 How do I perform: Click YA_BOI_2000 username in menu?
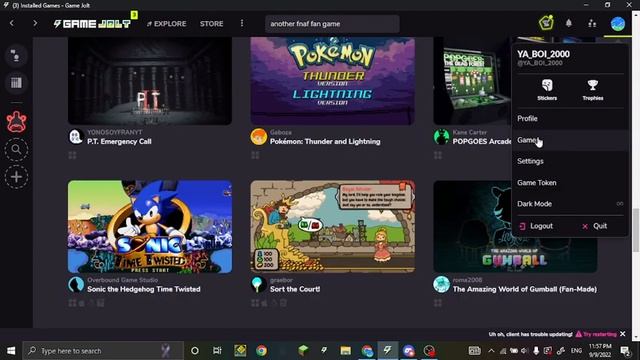click(543, 54)
